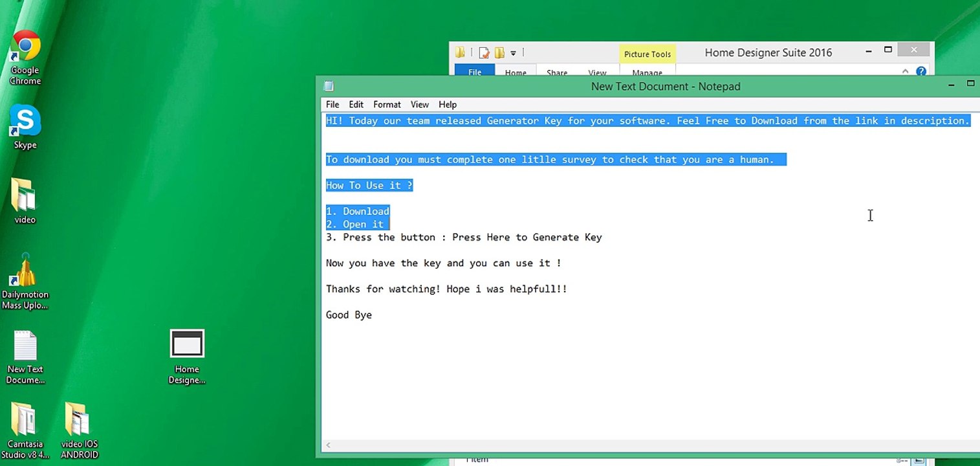
Task: Select the "video" folder on desktop
Action: point(25,201)
